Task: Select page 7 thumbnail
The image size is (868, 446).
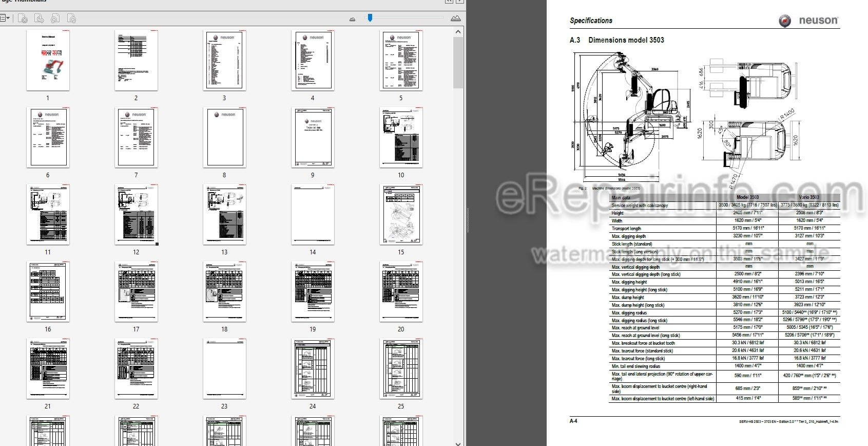Action: coord(136,138)
